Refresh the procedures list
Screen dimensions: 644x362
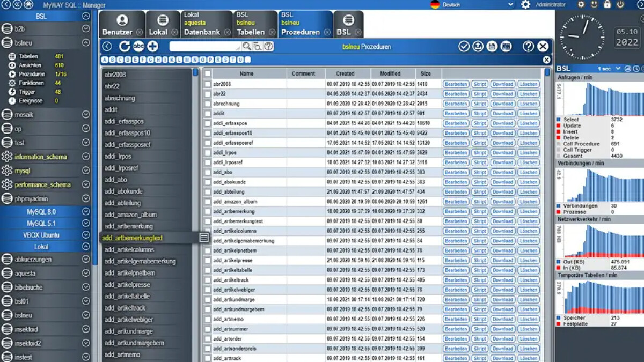(125, 46)
